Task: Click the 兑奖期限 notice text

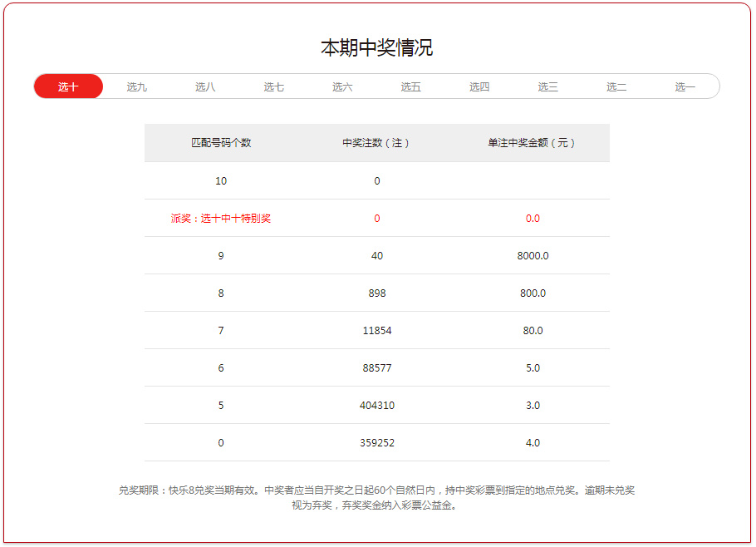Action: point(376,498)
